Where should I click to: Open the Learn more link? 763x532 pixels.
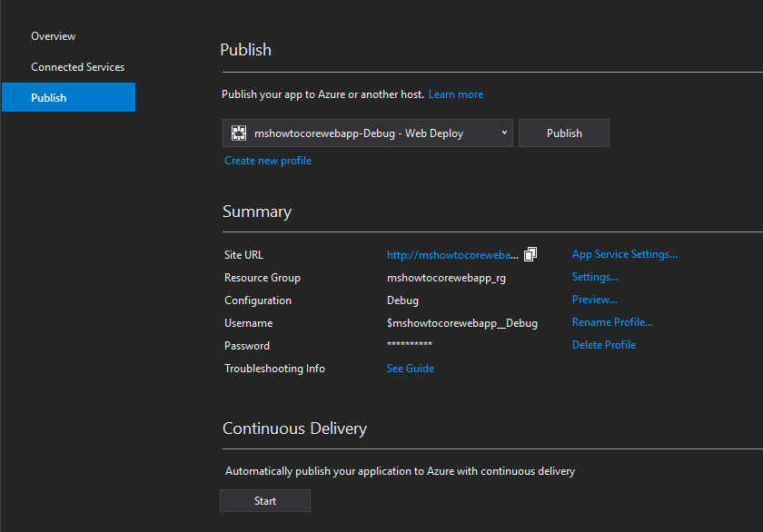[456, 94]
